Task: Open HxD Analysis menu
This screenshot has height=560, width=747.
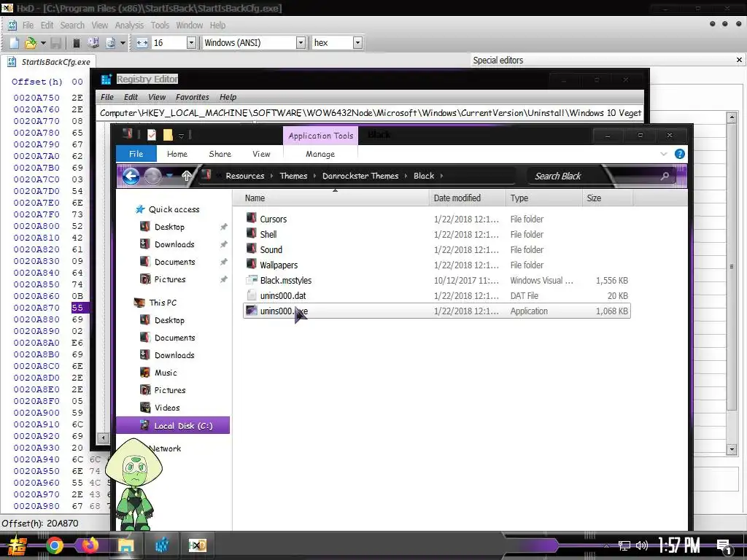Action: [x=129, y=26]
